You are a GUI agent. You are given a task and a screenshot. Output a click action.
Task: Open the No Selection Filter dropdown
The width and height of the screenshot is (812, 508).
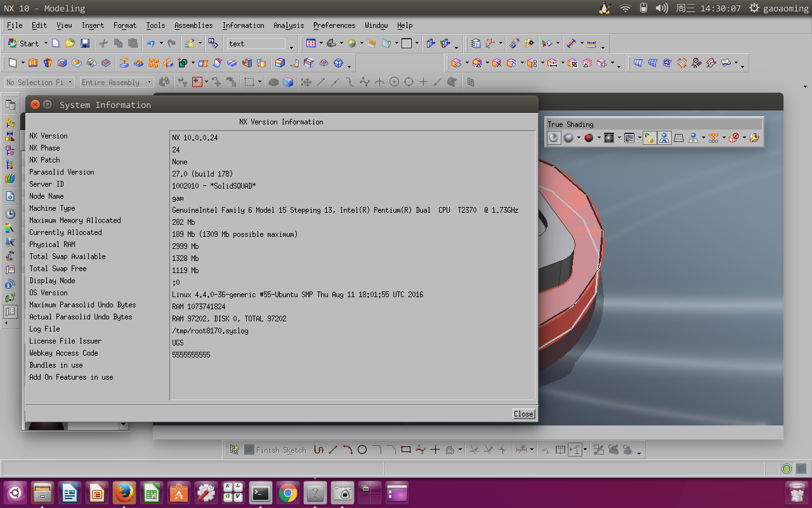coord(39,83)
